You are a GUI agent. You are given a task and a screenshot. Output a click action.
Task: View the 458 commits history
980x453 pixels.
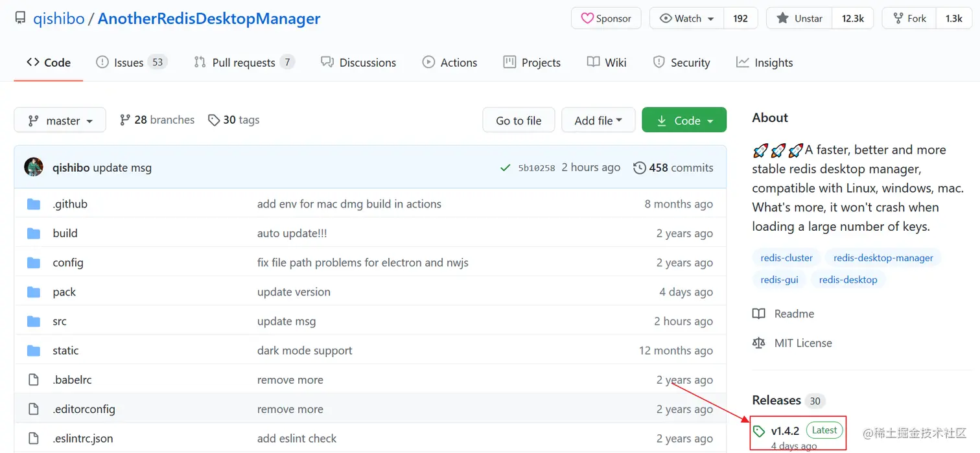[673, 168]
